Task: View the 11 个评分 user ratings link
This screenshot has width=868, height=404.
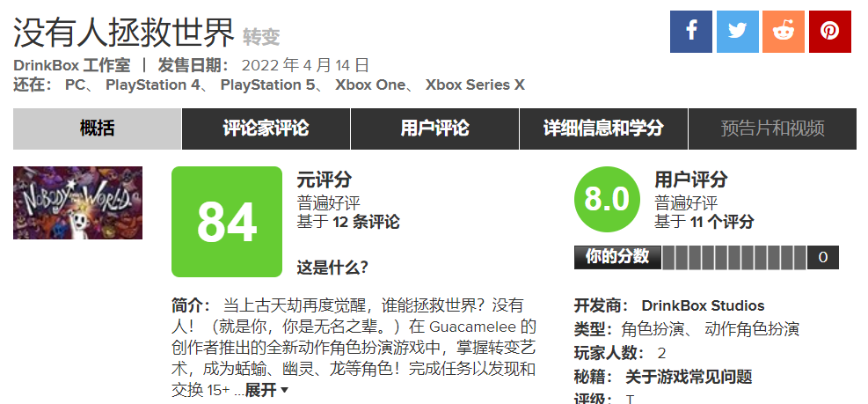Action: click(722, 222)
